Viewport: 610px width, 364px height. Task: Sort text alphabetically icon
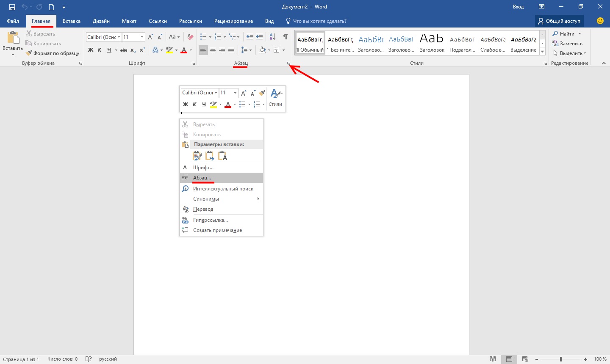pos(272,37)
